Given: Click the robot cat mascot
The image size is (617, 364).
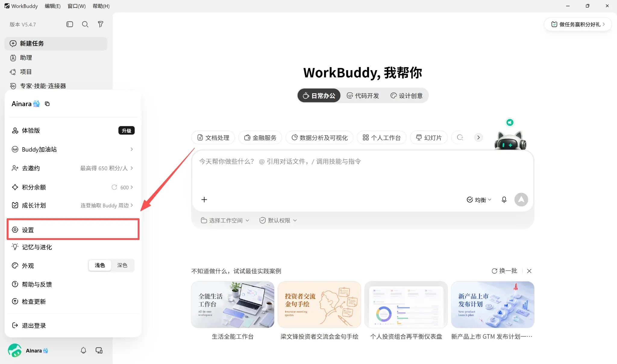Looking at the screenshot, I should coord(510,140).
